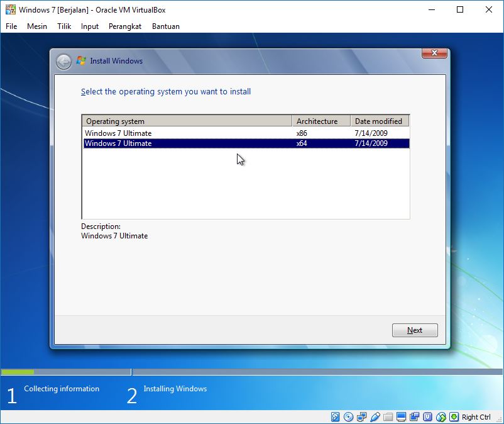Image resolution: width=504 pixels, height=424 pixels.
Task: Open the optical drive status icon
Action: (348, 417)
